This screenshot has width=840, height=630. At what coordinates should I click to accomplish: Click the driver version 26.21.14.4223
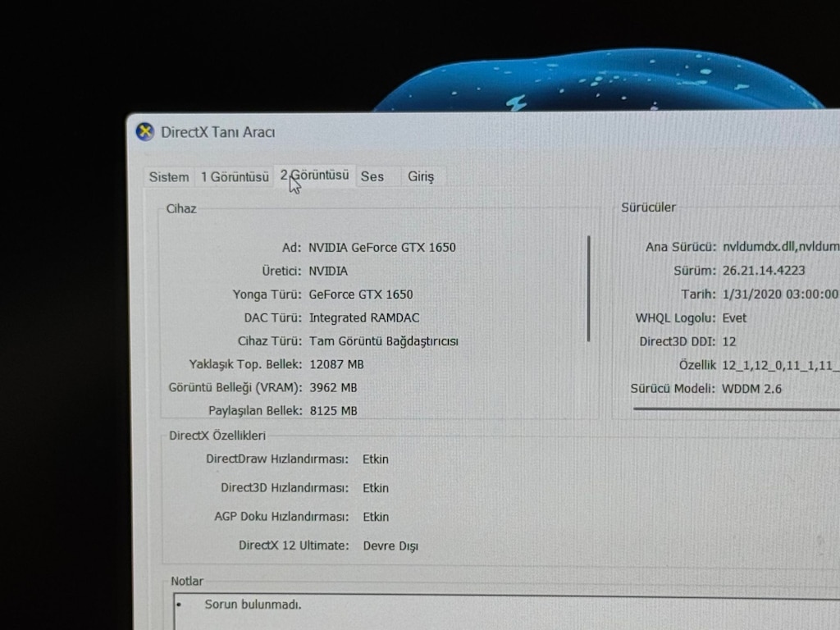coord(764,271)
